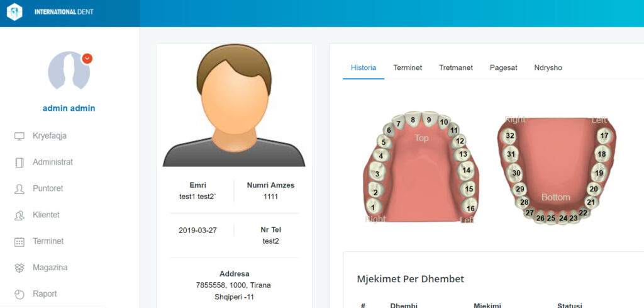Click the Puntoret person icon

pos(19,189)
